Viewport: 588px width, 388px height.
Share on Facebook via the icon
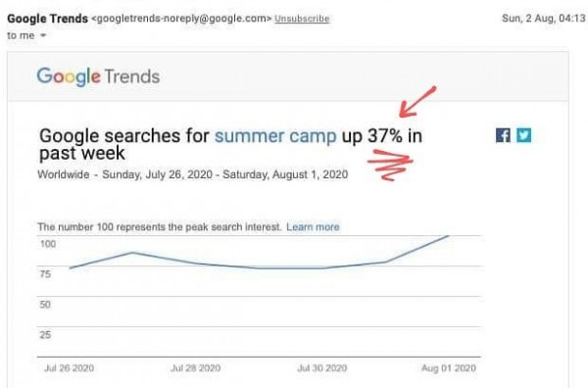pyautogui.click(x=503, y=135)
